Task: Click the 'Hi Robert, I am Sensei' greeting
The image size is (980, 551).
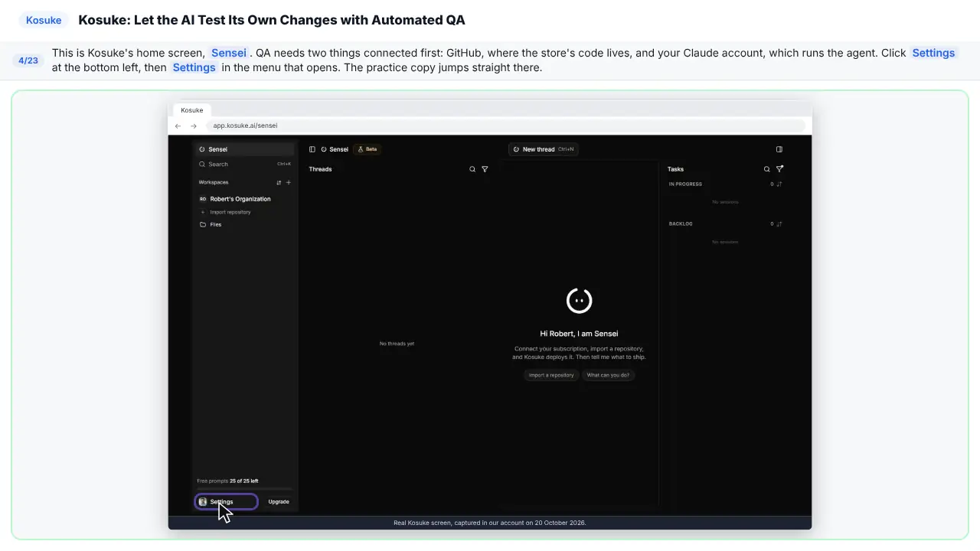Action: pos(579,334)
